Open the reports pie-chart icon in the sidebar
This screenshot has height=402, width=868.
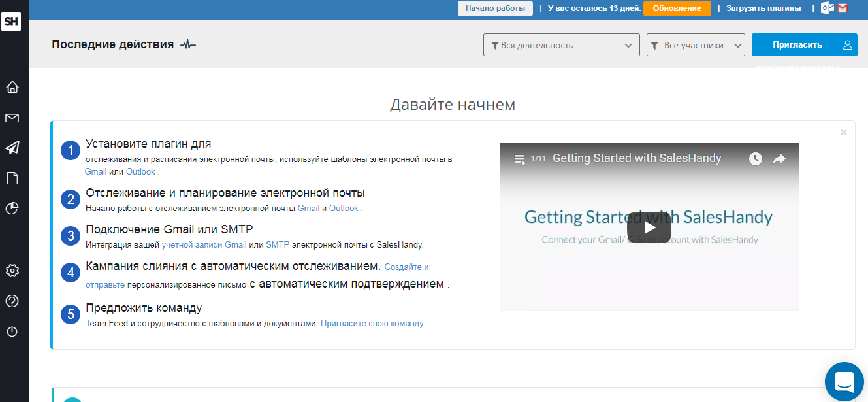click(x=12, y=209)
